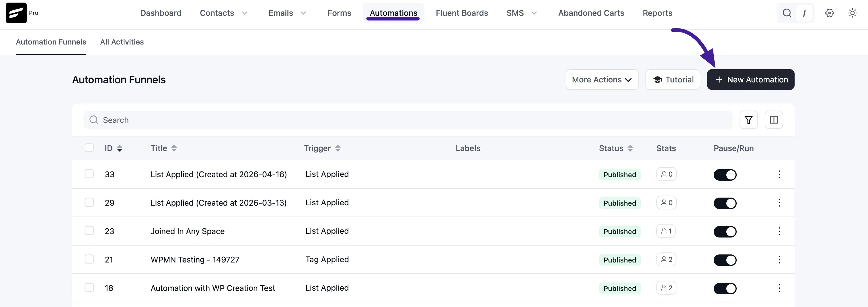The width and height of the screenshot is (868, 307).
Task: Click the slash shortcut key badge
Action: coord(804,13)
